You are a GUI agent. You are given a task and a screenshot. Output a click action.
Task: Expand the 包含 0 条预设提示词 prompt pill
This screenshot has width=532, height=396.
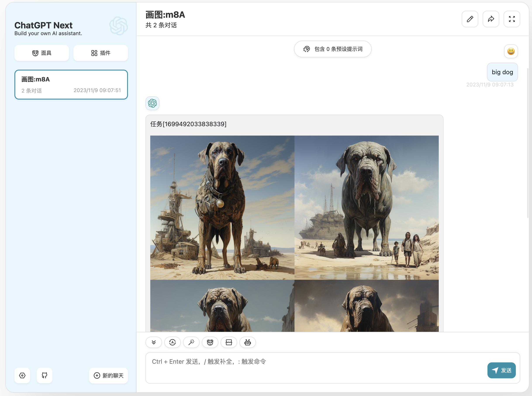[333, 49]
